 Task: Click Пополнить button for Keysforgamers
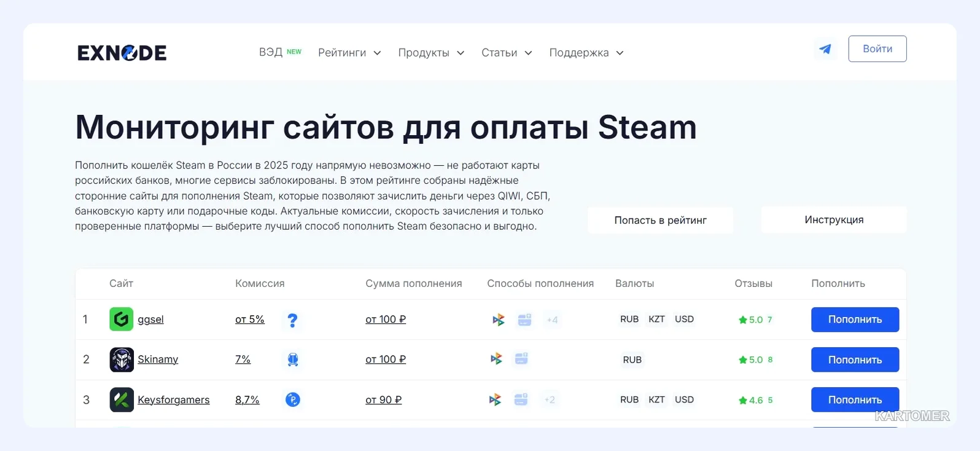click(855, 400)
